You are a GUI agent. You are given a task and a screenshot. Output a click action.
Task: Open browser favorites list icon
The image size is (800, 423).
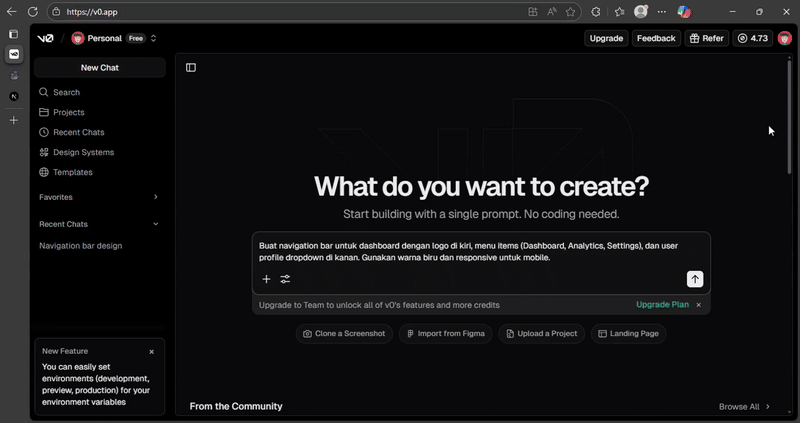[619, 12]
